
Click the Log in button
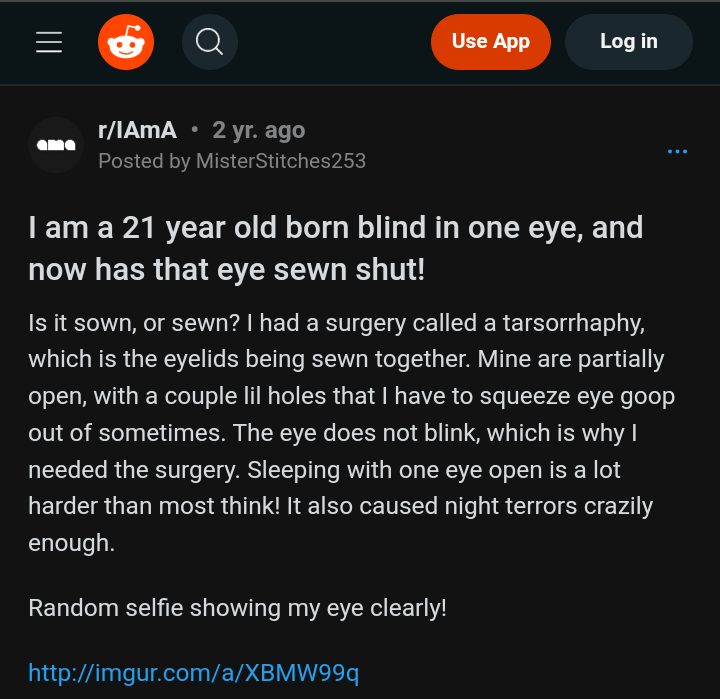tap(628, 42)
